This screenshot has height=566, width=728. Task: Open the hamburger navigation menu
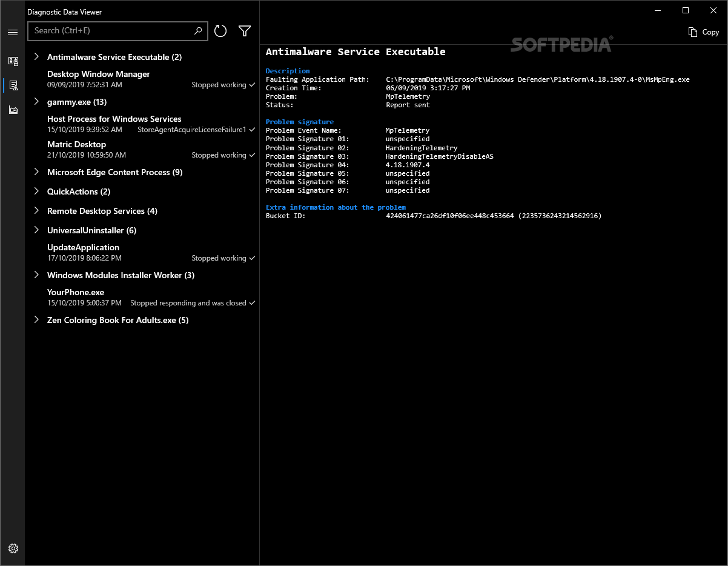13,32
